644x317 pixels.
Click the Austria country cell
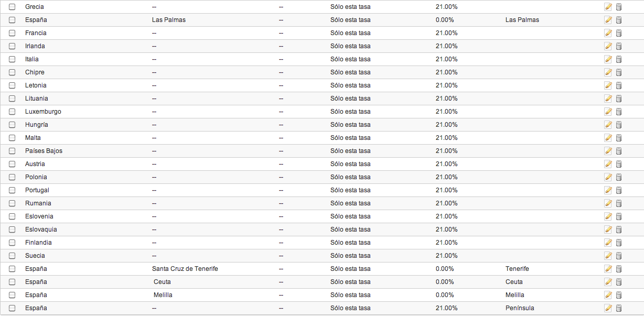click(x=35, y=164)
